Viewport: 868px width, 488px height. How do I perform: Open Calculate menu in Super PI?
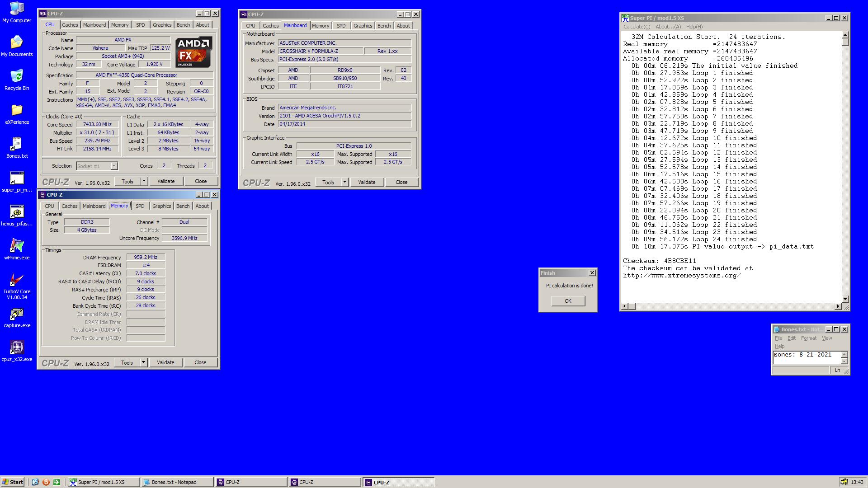pyautogui.click(x=637, y=27)
